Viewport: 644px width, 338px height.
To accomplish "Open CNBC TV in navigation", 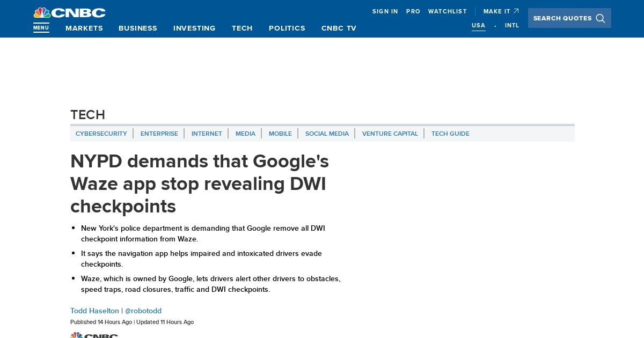I will click(x=339, y=28).
